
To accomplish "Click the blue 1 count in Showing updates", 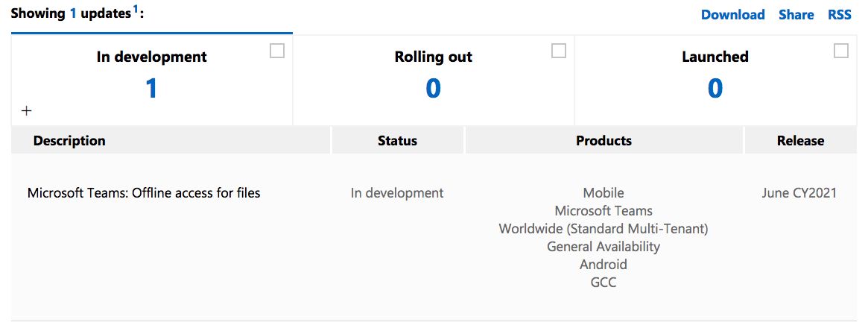I will tap(73, 14).
